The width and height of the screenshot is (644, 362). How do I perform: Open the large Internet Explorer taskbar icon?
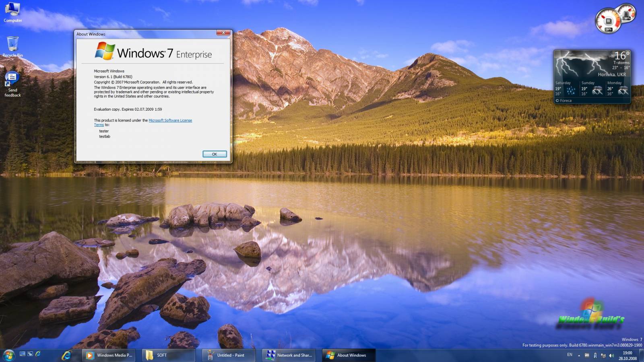pyautogui.click(x=66, y=355)
